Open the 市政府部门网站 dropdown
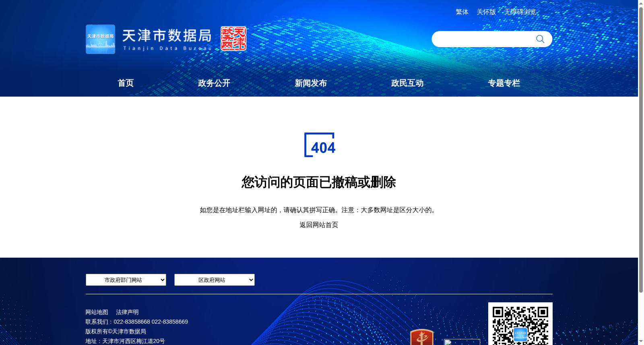The image size is (644, 345). pos(126,280)
